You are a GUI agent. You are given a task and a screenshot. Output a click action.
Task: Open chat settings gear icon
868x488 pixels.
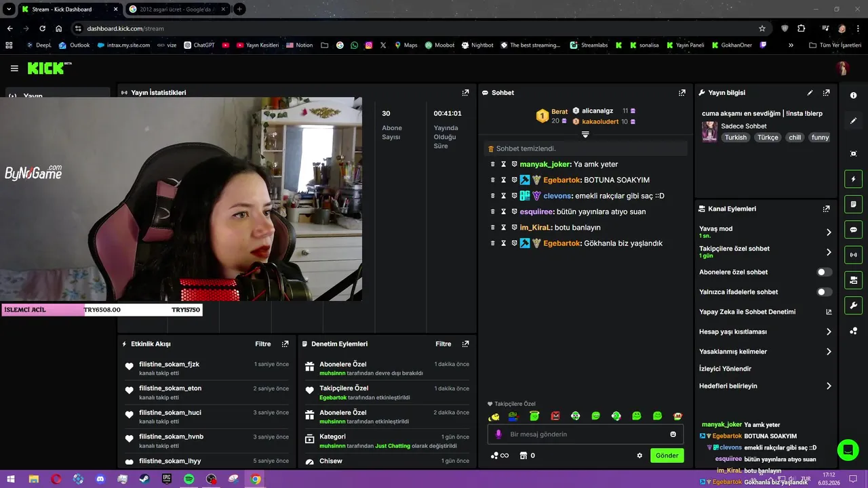click(639, 455)
